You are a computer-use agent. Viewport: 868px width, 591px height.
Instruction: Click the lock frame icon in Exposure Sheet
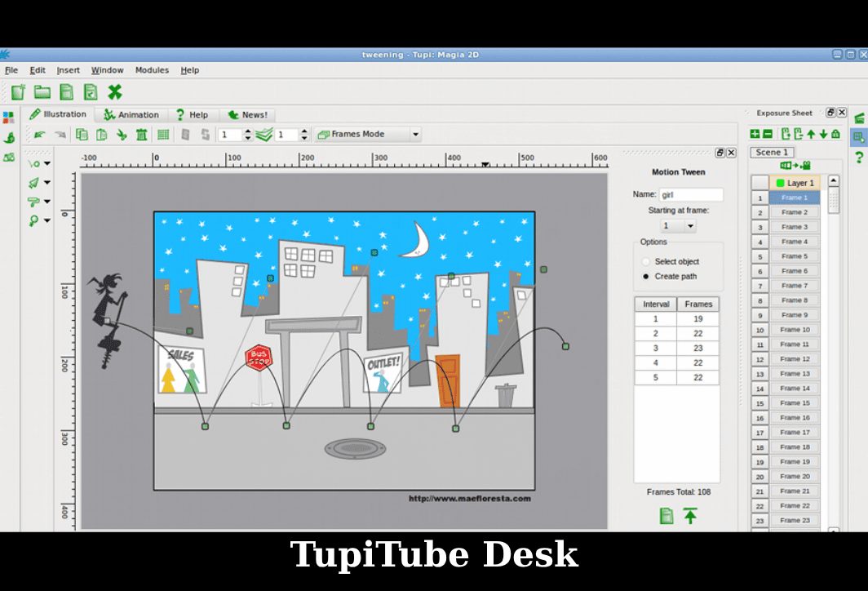835,134
